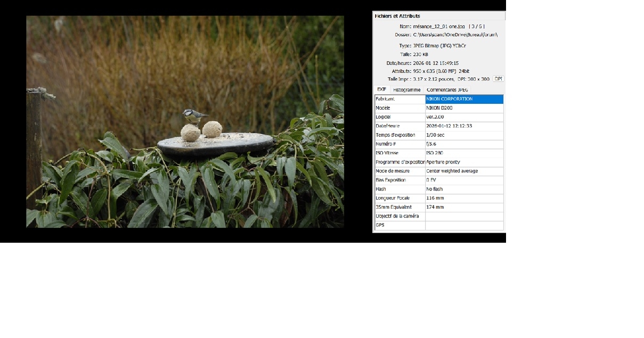Click the NIKON D200 model value
Viewport: 644px width, 338px height.
point(439,108)
